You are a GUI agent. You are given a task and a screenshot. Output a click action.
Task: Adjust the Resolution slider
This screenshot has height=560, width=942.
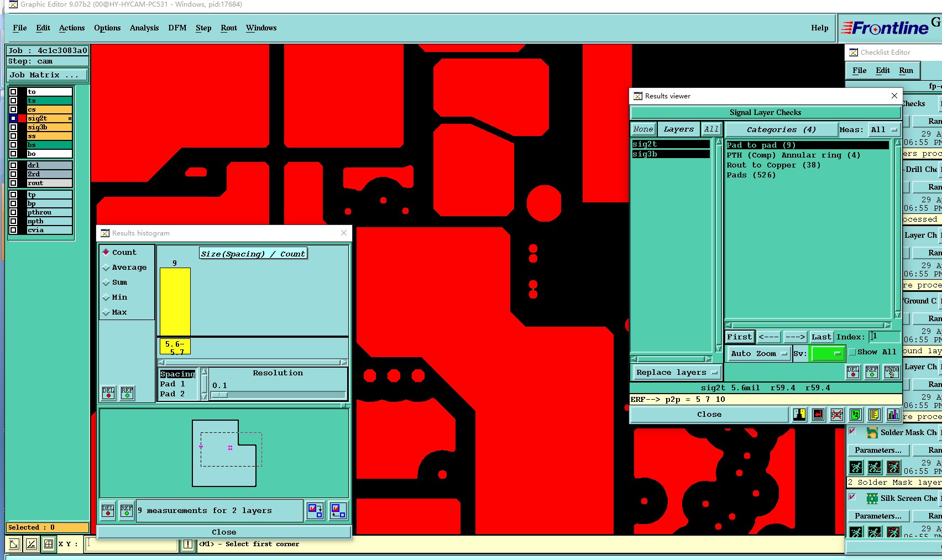pos(219,395)
